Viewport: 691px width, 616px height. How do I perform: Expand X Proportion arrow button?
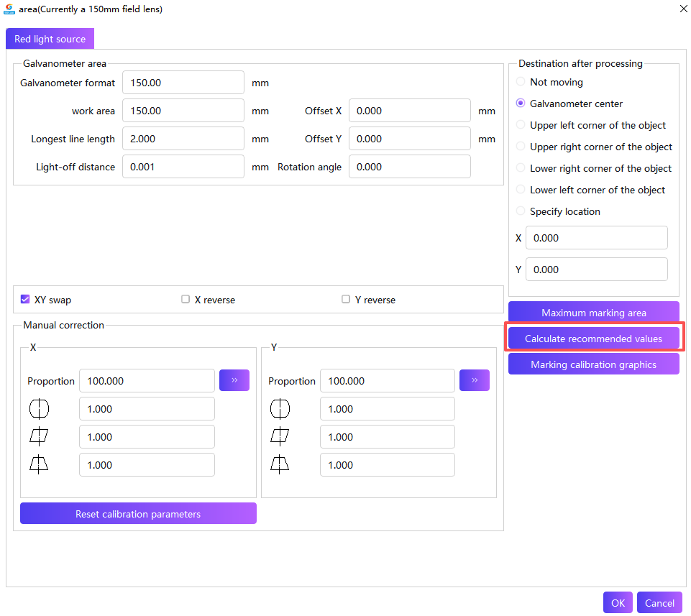coord(234,380)
